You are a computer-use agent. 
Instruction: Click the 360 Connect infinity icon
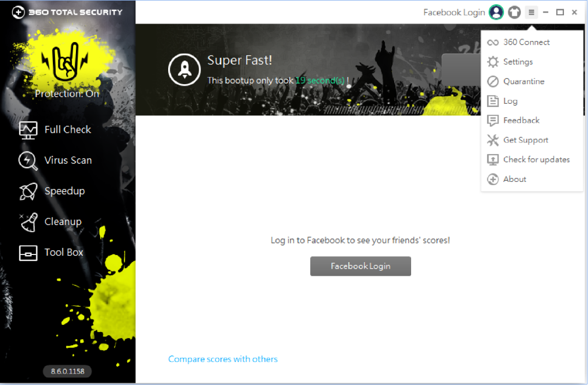tap(493, 43)
